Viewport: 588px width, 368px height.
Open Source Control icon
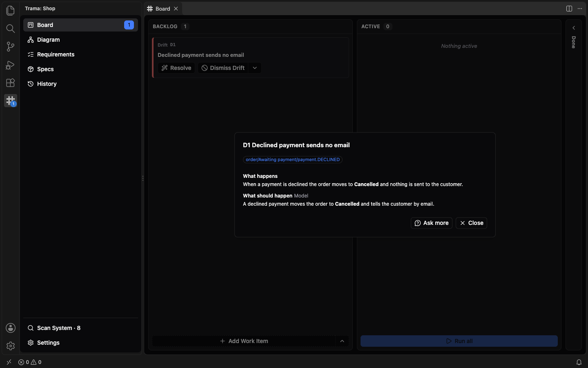point(11,47)
